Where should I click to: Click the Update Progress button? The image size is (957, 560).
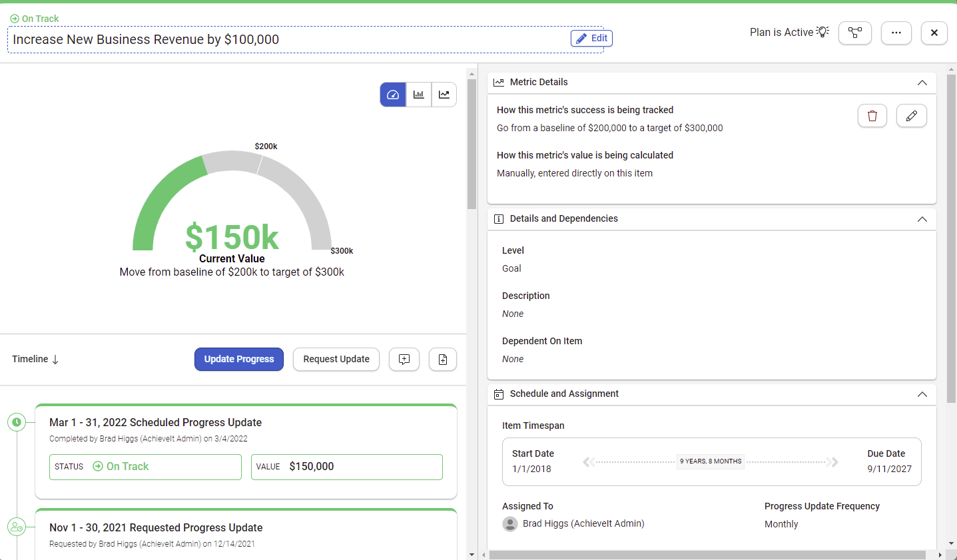click(239, 360)
